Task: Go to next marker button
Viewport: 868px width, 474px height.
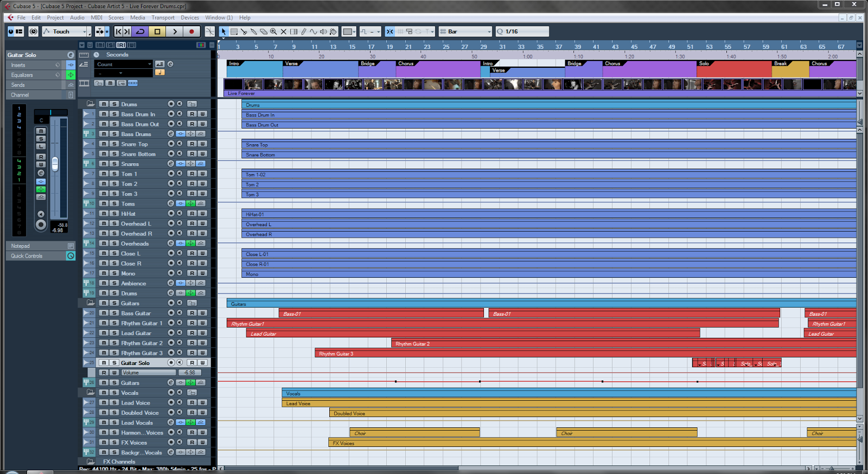Action: (x=127, y=31)
